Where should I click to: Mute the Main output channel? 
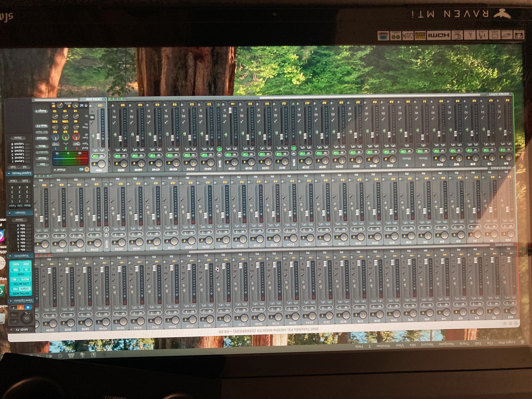coord(102,156)
